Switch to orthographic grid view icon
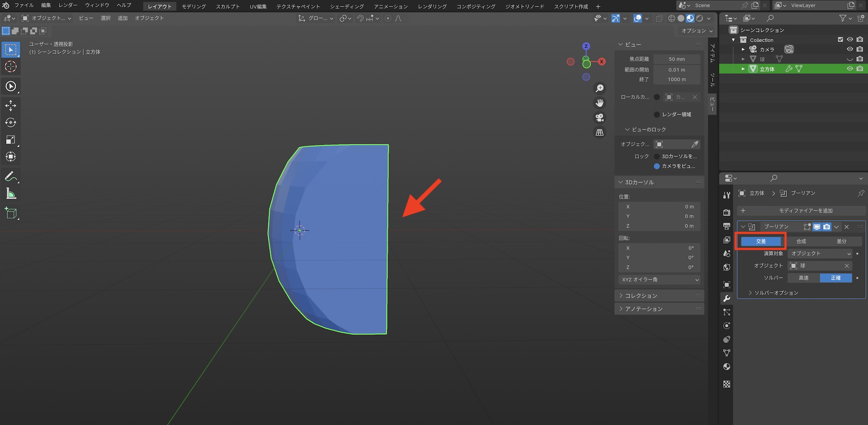The width and height of the screenshot is (868, 425). [x=599, y=132]
